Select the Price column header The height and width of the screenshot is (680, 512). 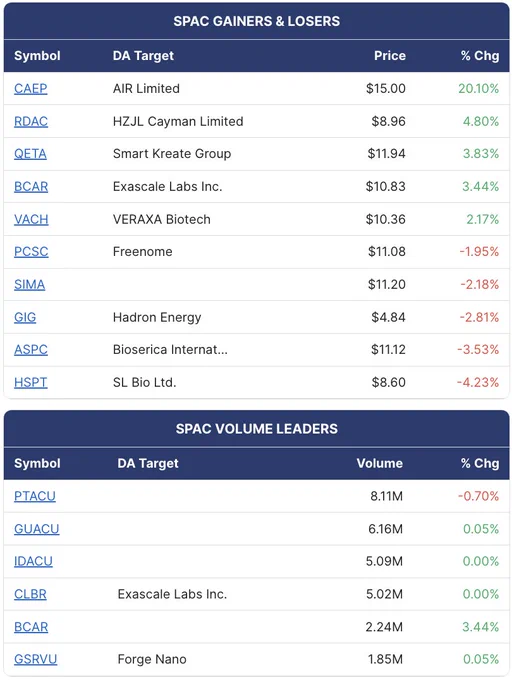[x=390, y=56]
